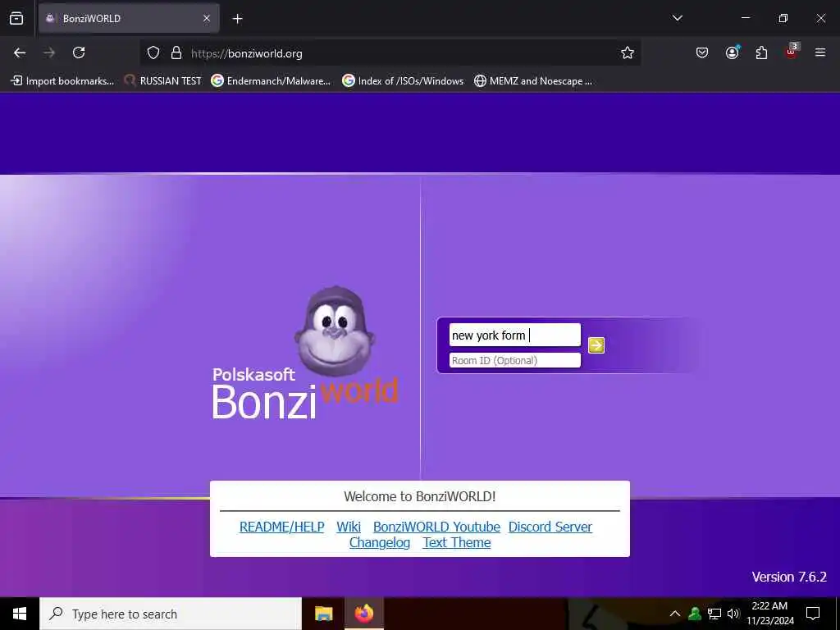Open the clock showing 2:22 AM
840x630 pixels.
pyautogui.click(x=769, y=614)
